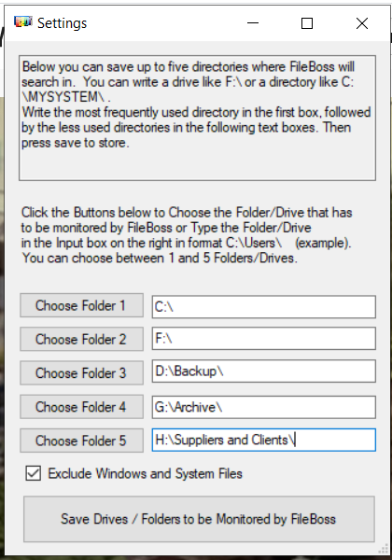Viewport: 392px width, 560px height.
Task: Click the window resize grip in corner
Action: [x=384, y=548]
